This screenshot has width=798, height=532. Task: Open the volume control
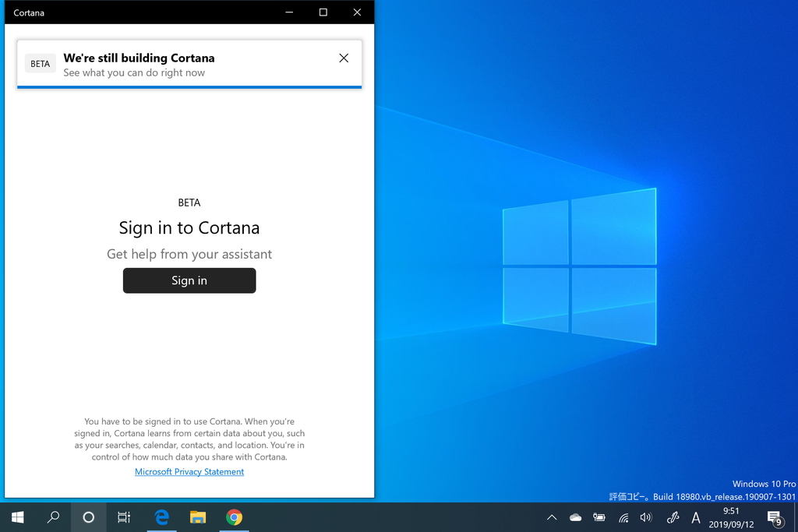pyautogui.click(x=646, y=517)
